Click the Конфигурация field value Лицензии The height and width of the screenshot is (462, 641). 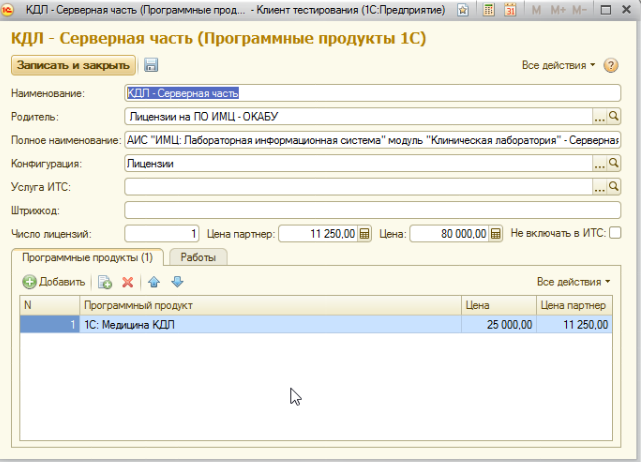[150, 164]
